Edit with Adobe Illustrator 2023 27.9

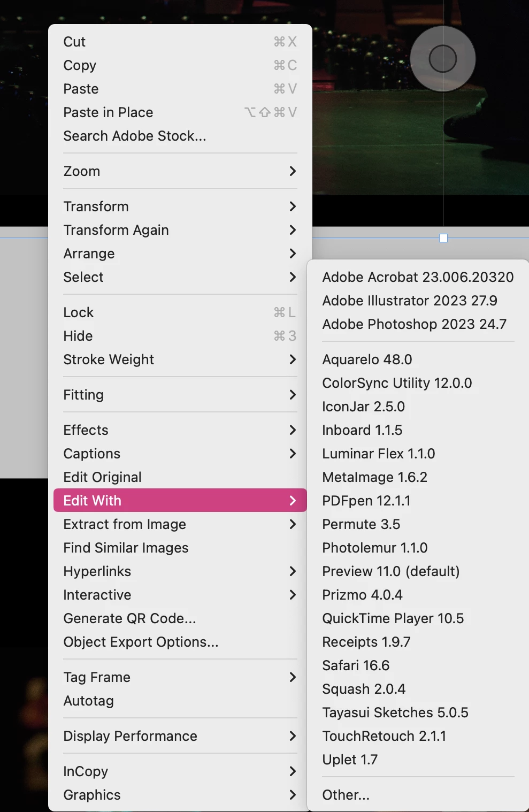point(418,301)
